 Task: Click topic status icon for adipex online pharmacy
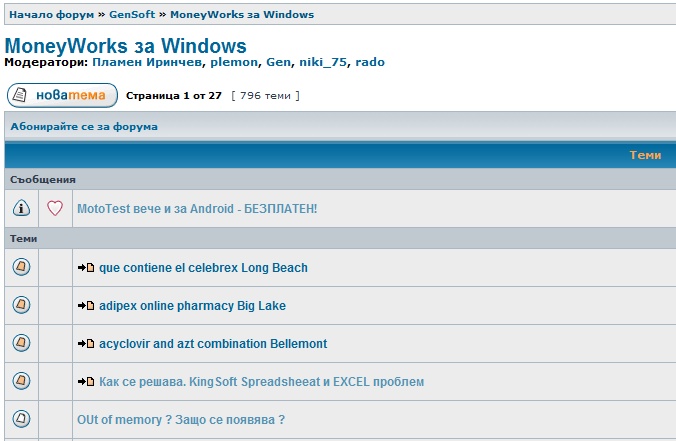pyautogui.click(x=21, y=305)
